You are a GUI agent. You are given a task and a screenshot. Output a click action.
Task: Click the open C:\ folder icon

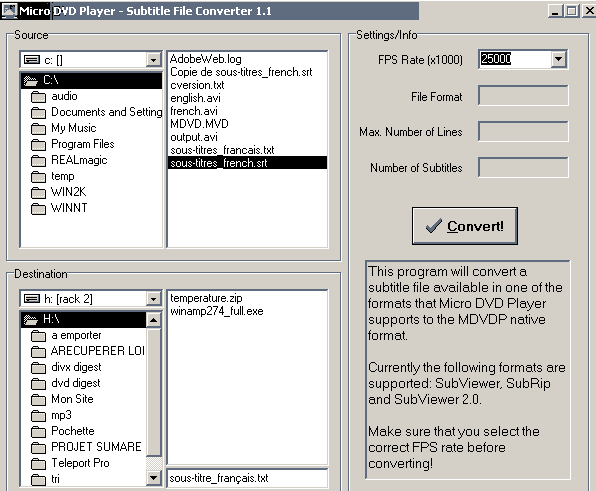point(30,81)
